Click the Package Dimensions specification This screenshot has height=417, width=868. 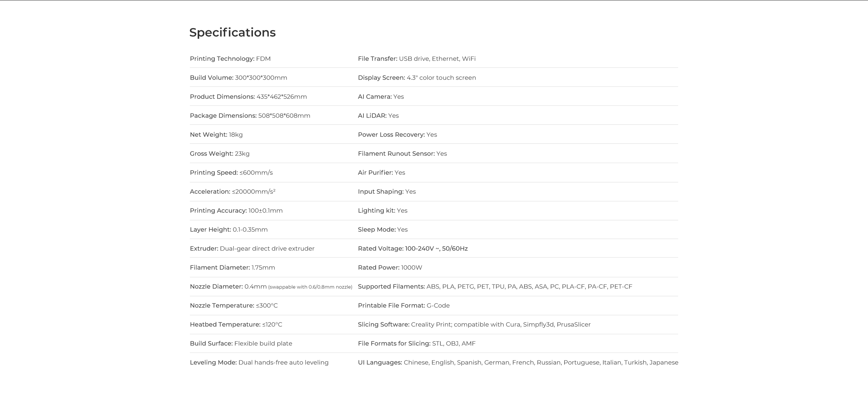point(250,116)
